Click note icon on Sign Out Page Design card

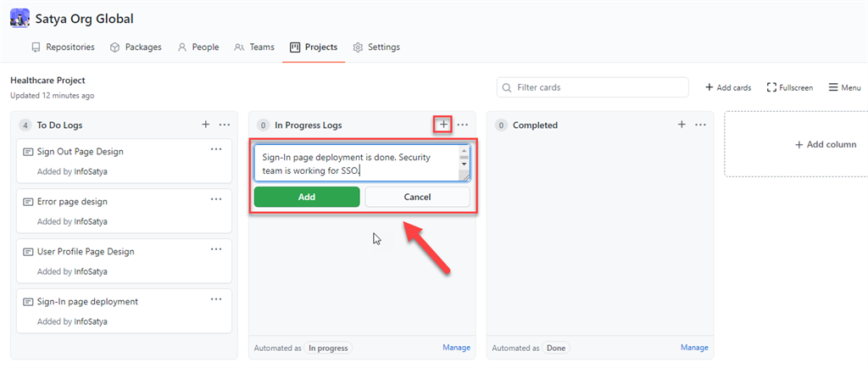(28, 152)
